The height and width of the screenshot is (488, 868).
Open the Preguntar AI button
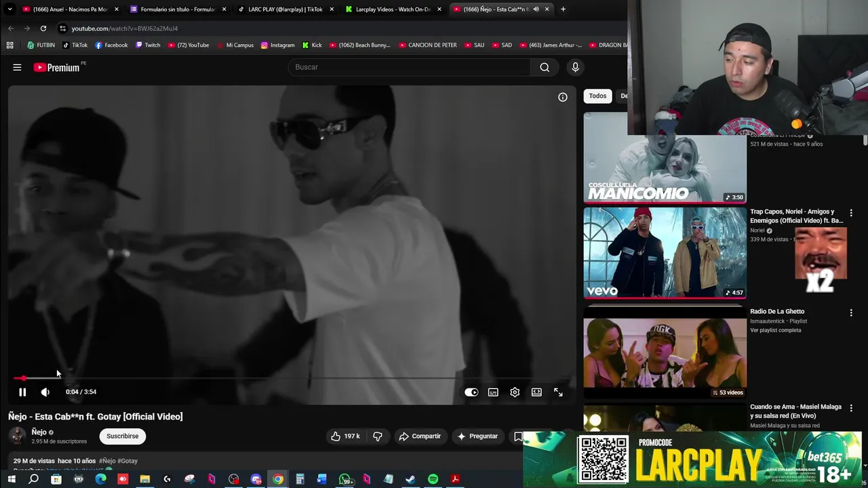pyautogui.click(x=477, y=436)
